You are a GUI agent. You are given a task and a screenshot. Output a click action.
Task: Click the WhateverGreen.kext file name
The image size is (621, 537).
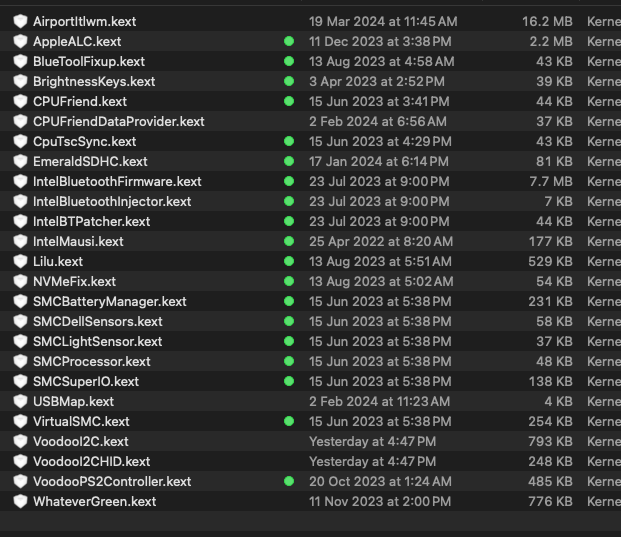pos(95,501)
